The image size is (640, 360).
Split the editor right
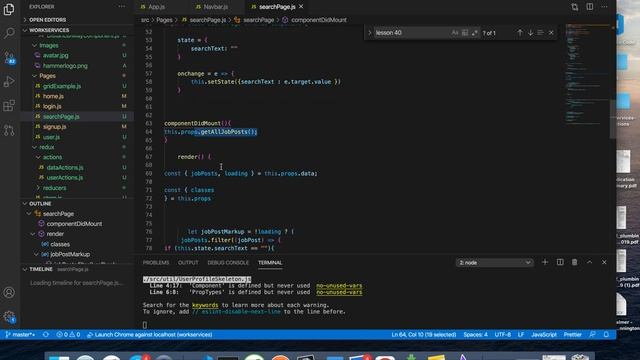click(590, 7)
